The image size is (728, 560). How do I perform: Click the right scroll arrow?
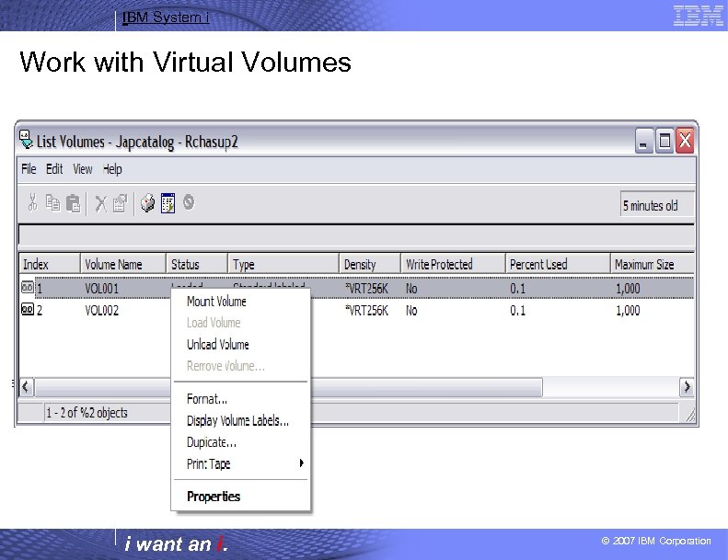pos(687,387)
